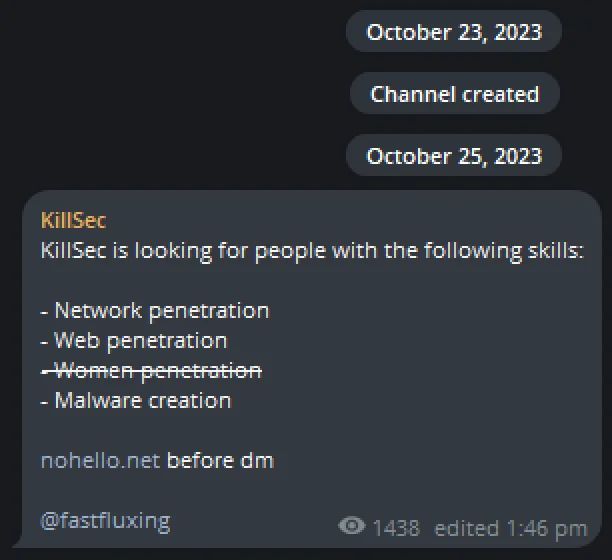Screen dimensions: 612x560
Task: Click the eye views icon
Action: [x=351, y=526]
